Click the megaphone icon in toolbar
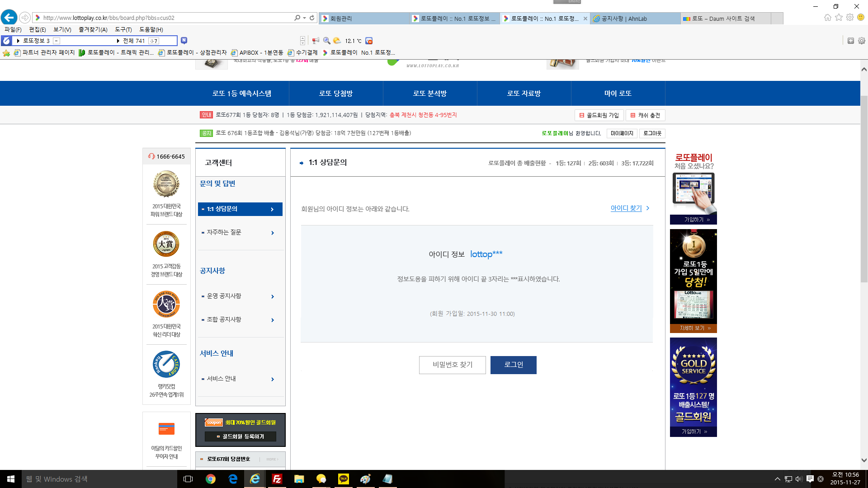The image size is (868, 488). pyautogui.click(x=316, y=41)
